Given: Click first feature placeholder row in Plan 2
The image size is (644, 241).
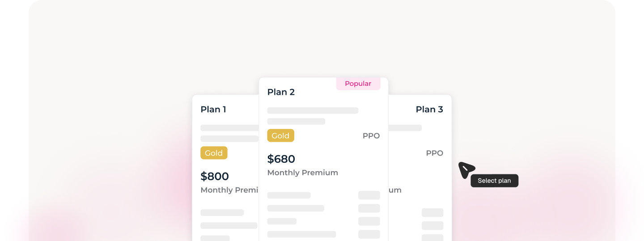Looking at the screenshot, I should click(x=289, y=195).
